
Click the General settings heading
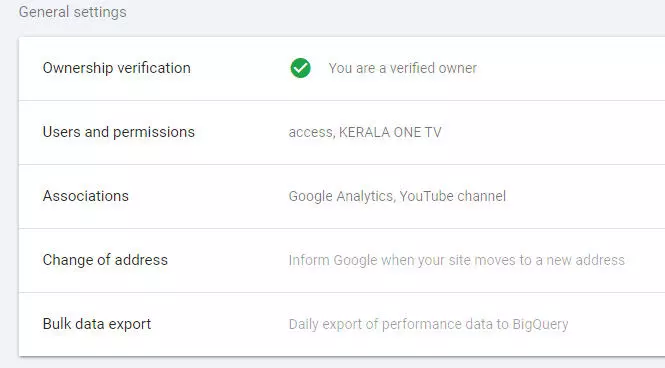coord(73,12)
